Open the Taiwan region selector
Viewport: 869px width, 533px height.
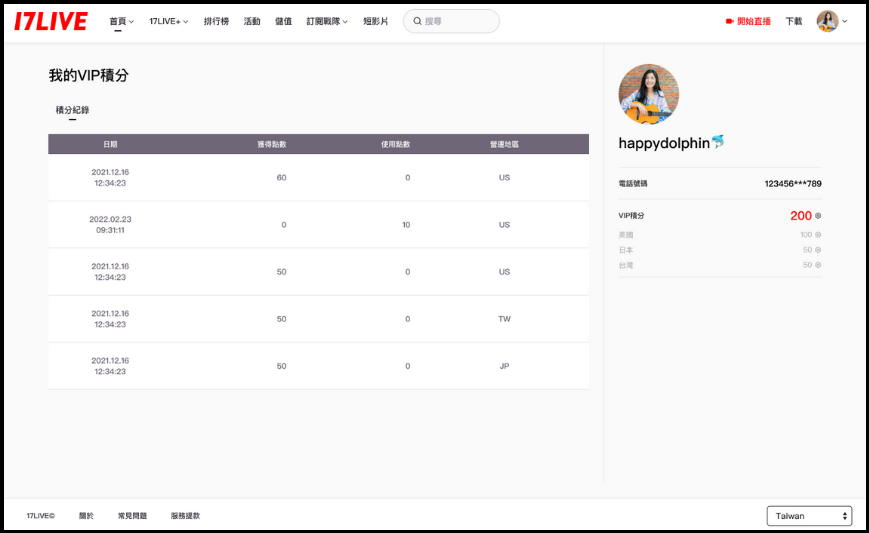click(809, 516)
